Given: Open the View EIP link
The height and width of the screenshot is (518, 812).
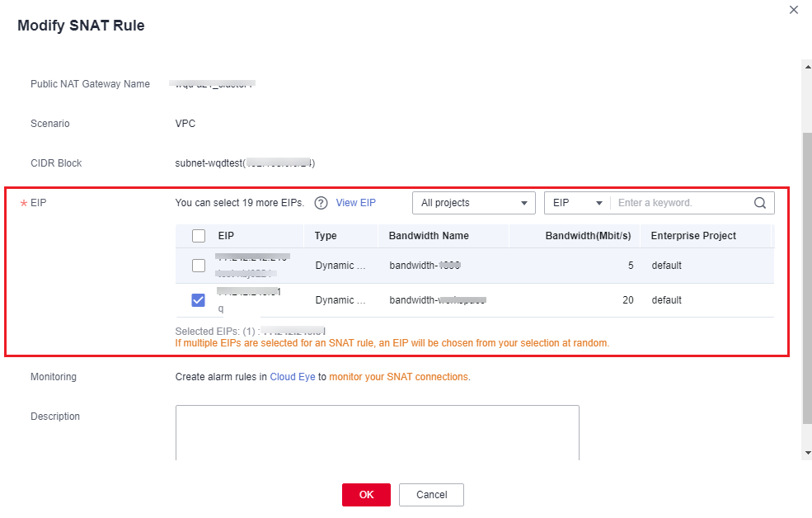Looking at the screenshot, I should (355, 203).
